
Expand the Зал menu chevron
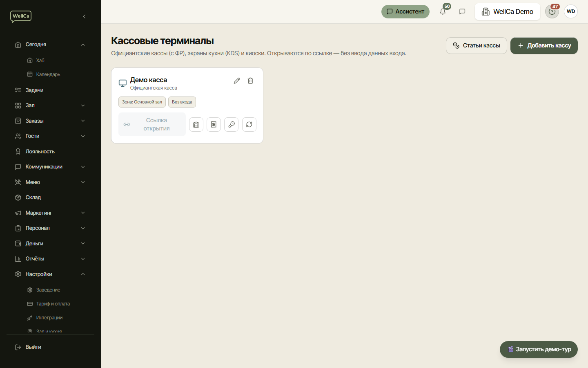click(x=83, y=105)
